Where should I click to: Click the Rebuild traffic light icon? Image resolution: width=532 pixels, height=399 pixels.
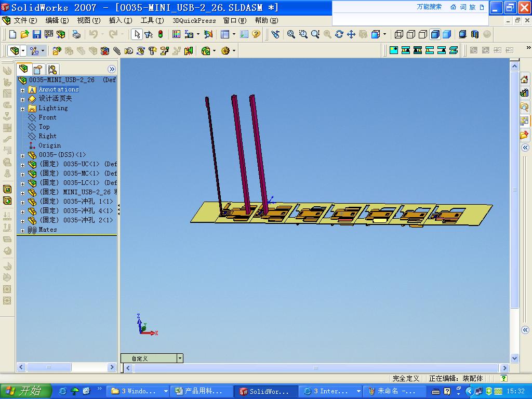tap(161, 34)
